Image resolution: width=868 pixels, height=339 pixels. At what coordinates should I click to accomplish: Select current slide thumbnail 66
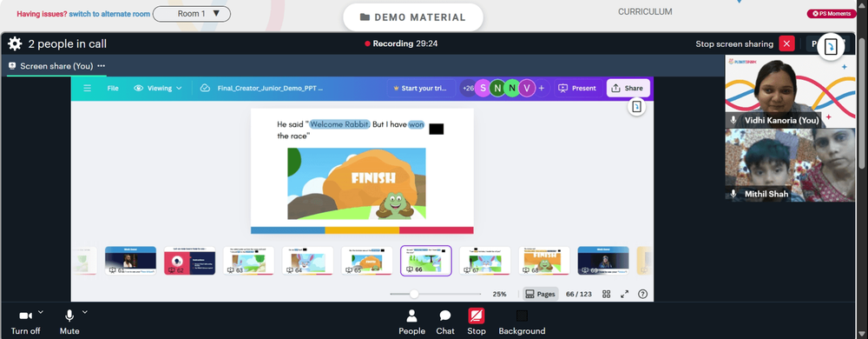(425, 261)
